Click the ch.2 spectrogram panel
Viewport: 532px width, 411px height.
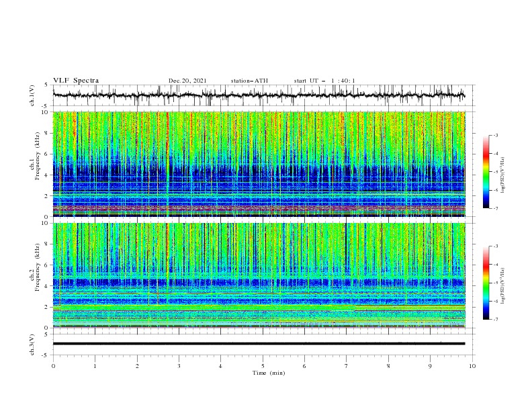click(x=259, y=275)
